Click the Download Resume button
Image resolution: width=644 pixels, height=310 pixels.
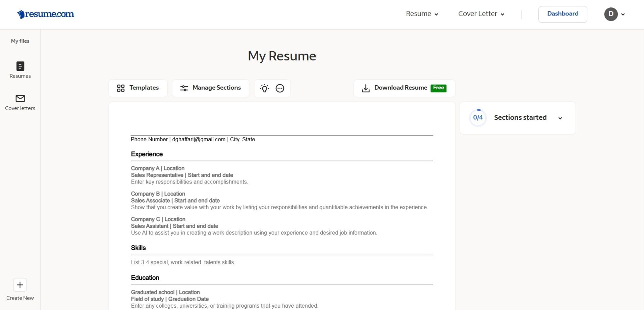[400, 88]
